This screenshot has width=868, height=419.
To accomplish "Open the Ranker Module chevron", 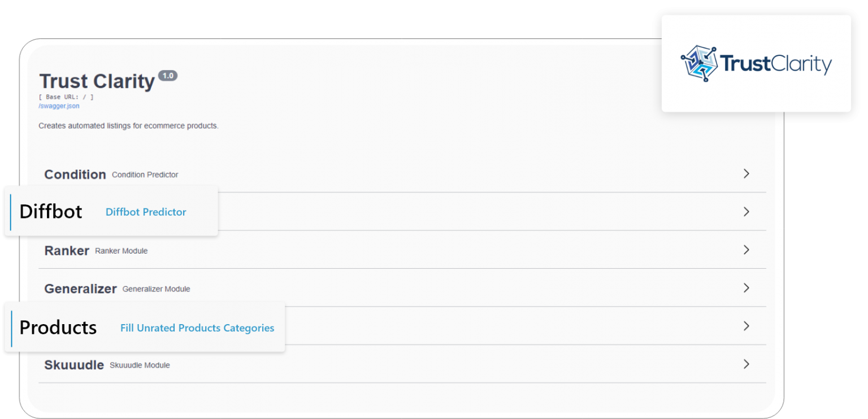I will (x=746, y=250).
